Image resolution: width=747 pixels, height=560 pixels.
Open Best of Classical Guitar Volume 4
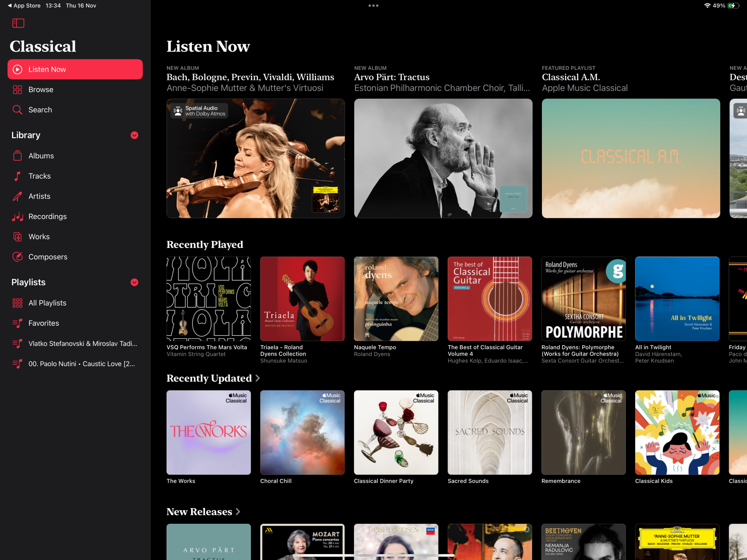(490, 298)
